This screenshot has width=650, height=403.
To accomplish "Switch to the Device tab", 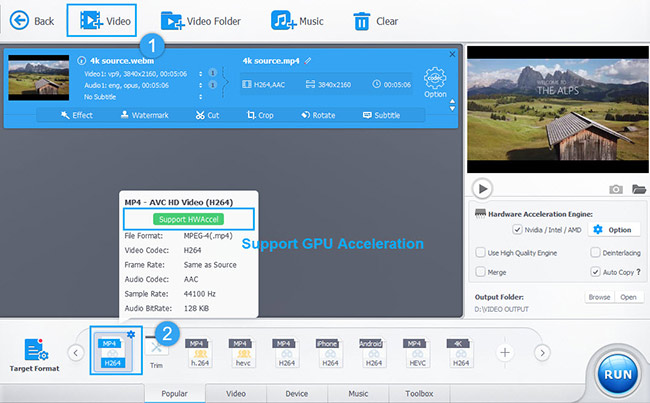I will coord(299,394).
